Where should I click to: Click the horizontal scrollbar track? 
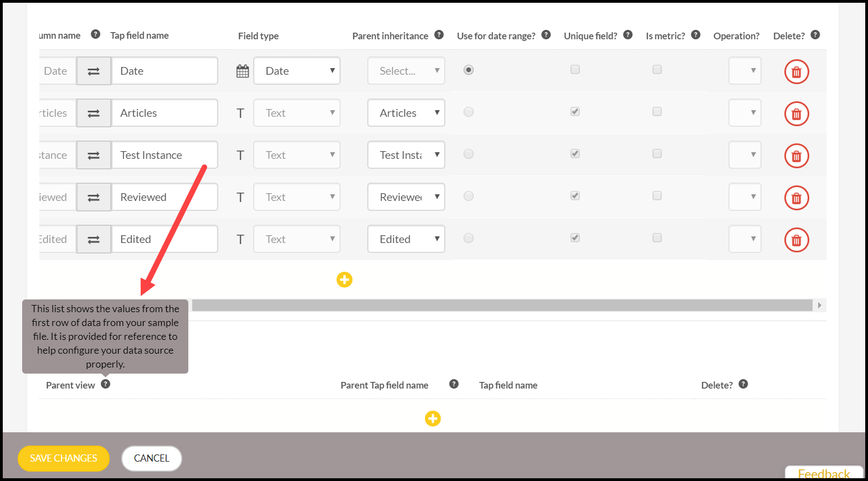click(502, 305)
